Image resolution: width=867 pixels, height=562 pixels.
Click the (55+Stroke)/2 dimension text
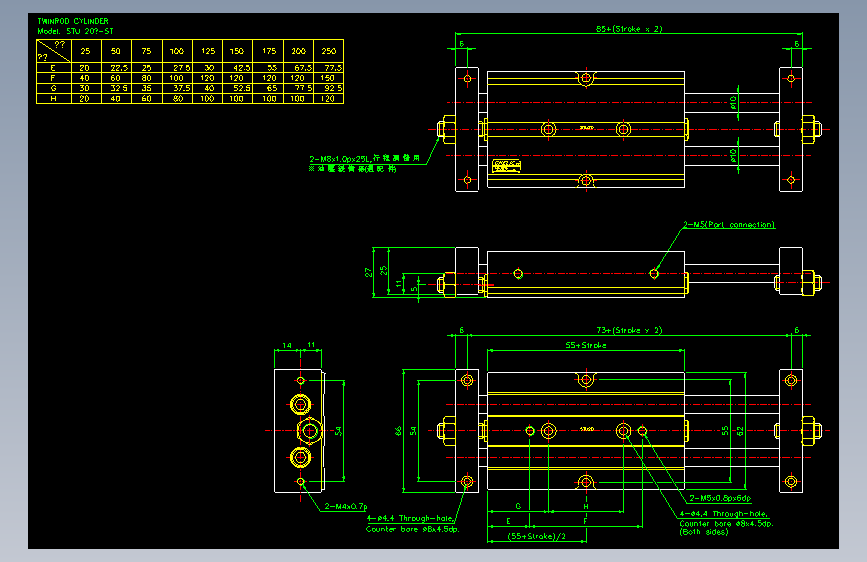click(x=536, y=536)
